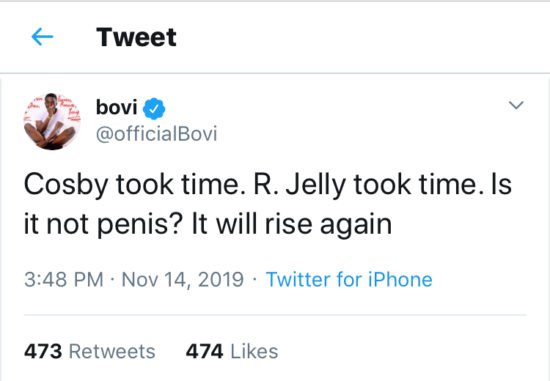Image resolution: width=550 pixels, height=381 pixels.
Task: Click the number 473 retweet count
Action: point(43,351)
